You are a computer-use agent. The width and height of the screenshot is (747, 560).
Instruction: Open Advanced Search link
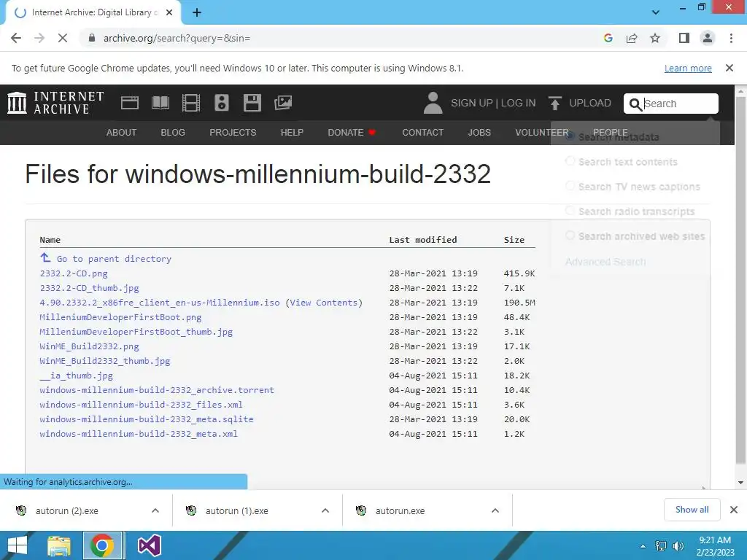[605, 262]
